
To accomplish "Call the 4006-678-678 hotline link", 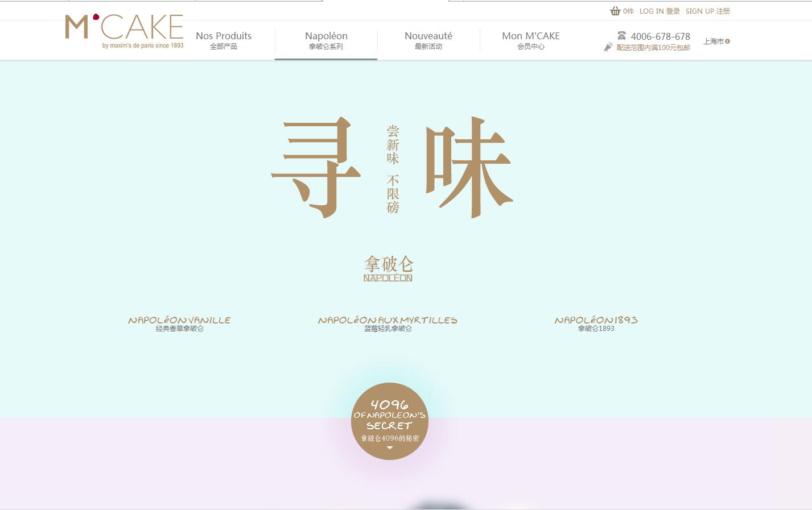I will [x=660, y=36].
